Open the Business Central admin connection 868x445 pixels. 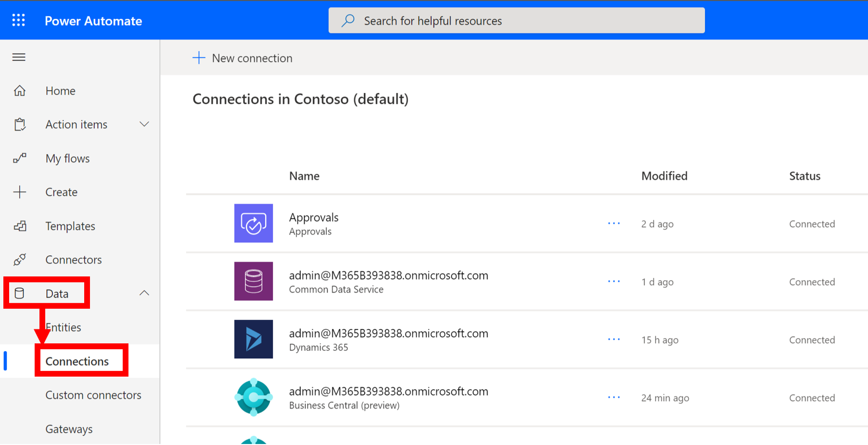coord(388,391)
